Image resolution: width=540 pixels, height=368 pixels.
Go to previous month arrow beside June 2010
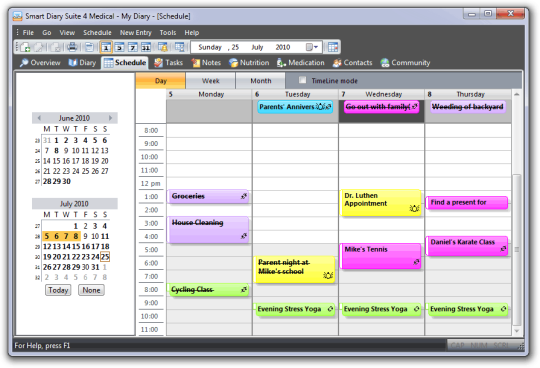[x=39, y=118]
